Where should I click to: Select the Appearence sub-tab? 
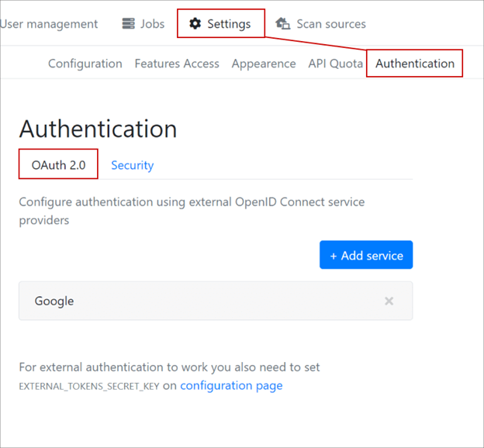click(x=264, y=64)
